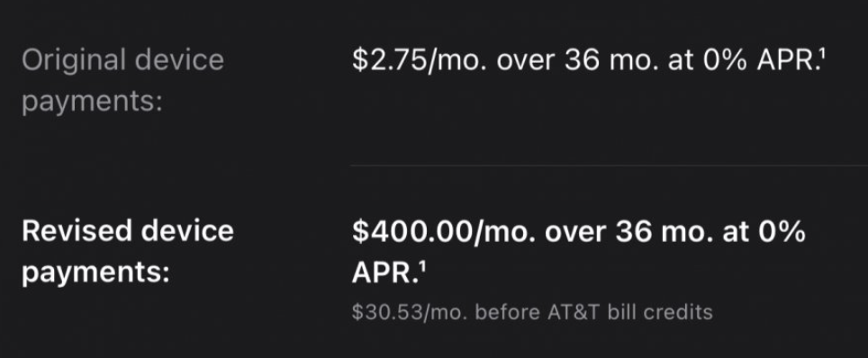Click the $30.53/mo. subtext amount

pos(409,313)
